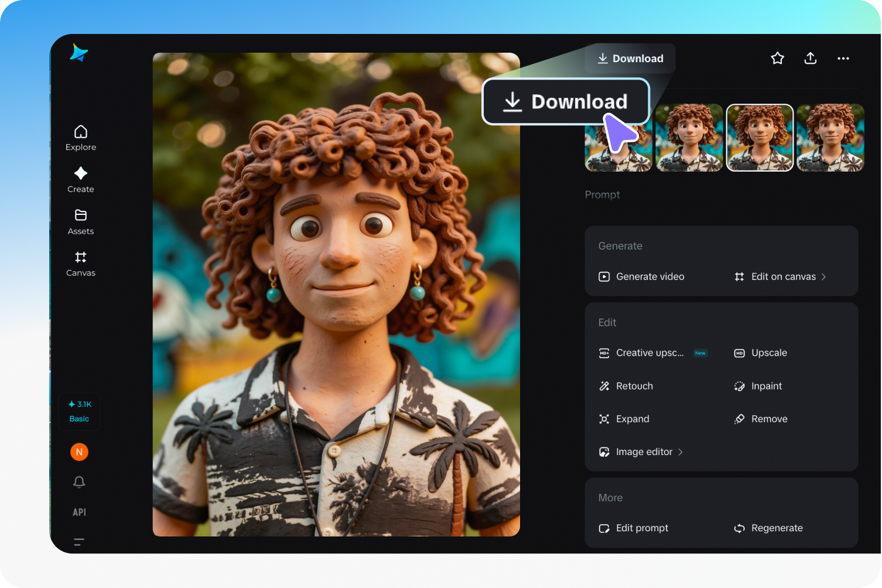Edit the prompt text
The height and width of the screenshot is (588, 882).
click(642, 528)
